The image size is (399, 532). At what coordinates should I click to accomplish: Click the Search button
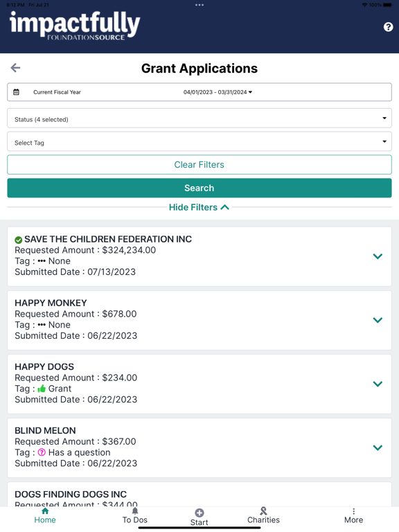coord(199,188)
